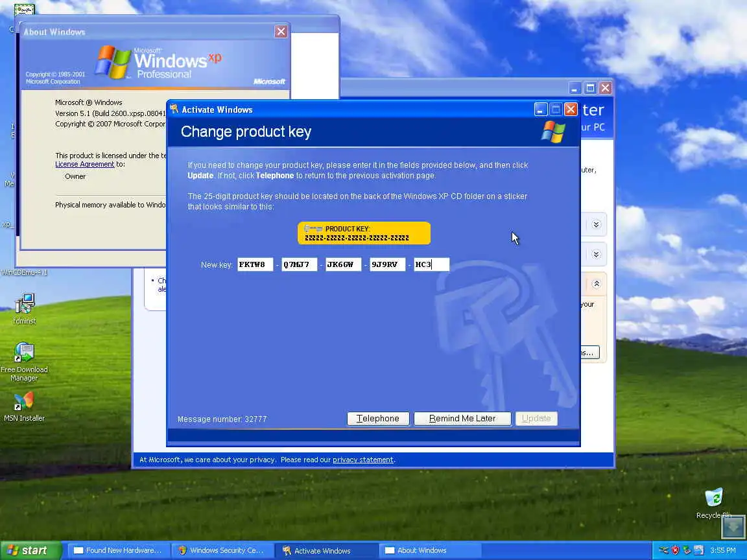Collapse the upward chevron section in Security Center

[596, 284]
